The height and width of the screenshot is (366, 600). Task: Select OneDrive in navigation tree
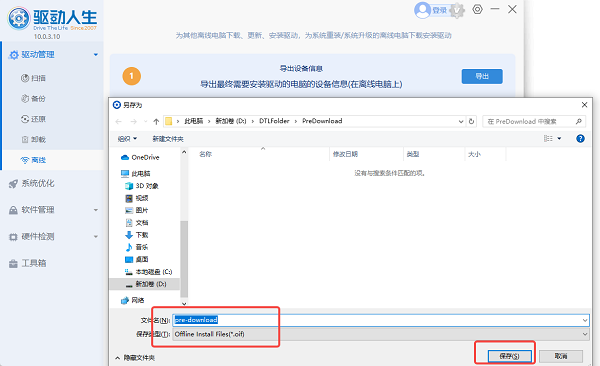[140, 157]
